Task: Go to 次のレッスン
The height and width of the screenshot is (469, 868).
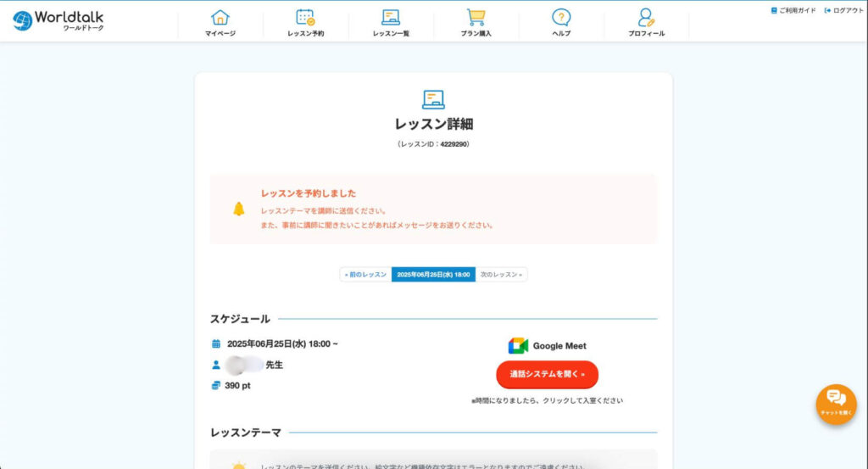Action: [501, 275]
